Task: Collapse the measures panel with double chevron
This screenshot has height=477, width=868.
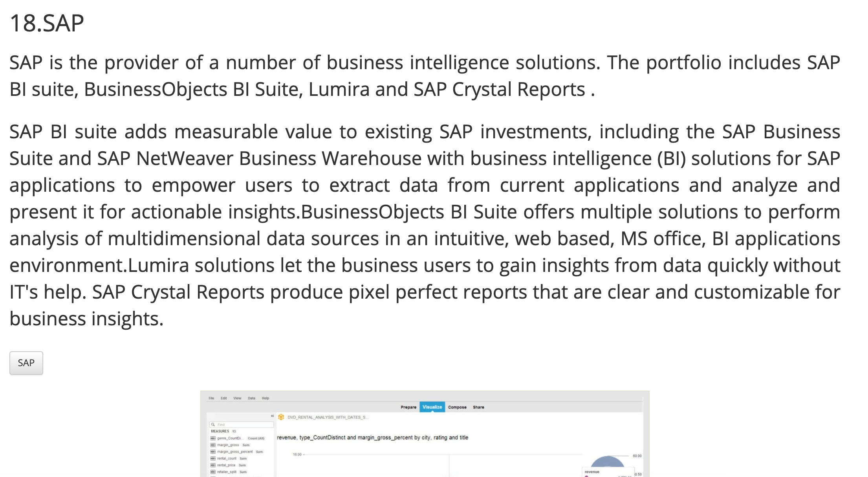Action: [272, 416]
